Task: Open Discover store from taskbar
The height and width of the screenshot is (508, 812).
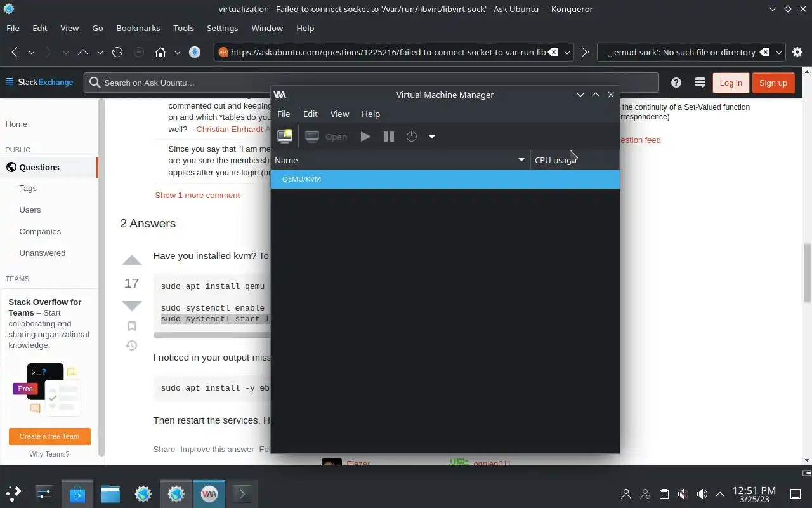Action: click(77, 493)
